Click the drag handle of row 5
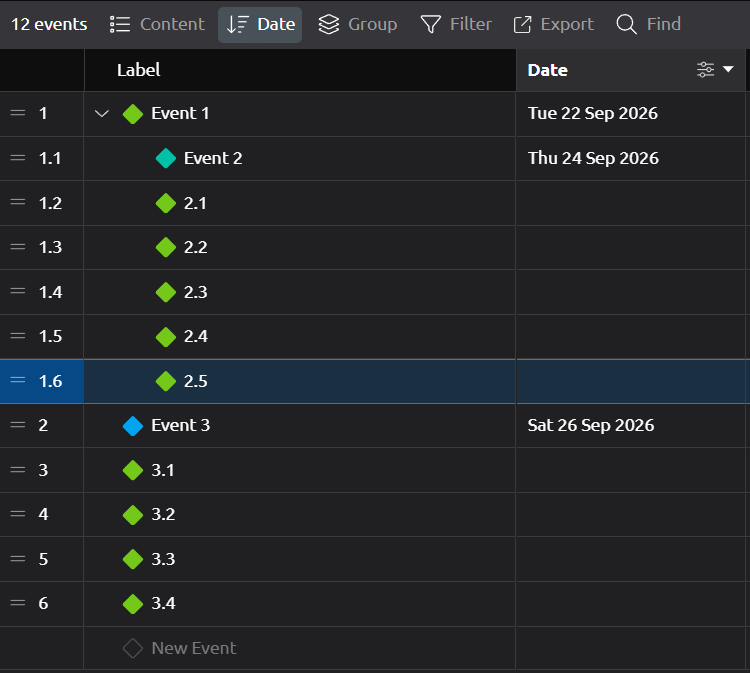This screenshot has width=750, height=673. 18,559
